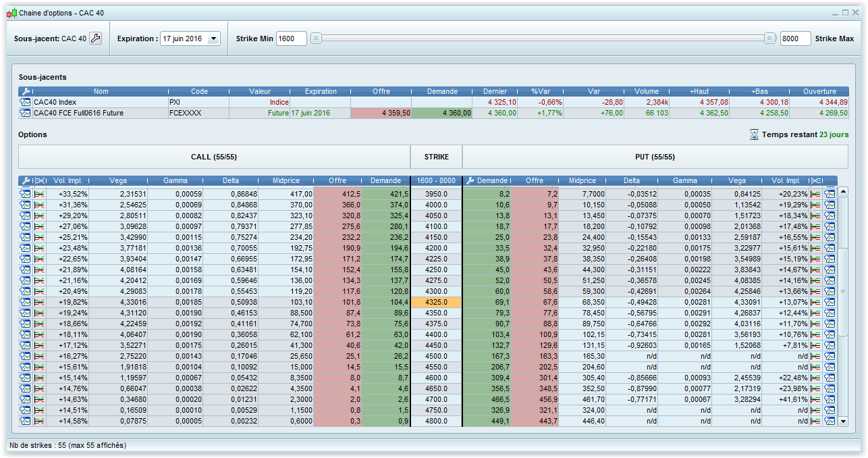Viewport: 868px width, 458px height.
Task: Click the wrench icon in the PUT table header
Action: pyautogui.click(x=470, y=180)
